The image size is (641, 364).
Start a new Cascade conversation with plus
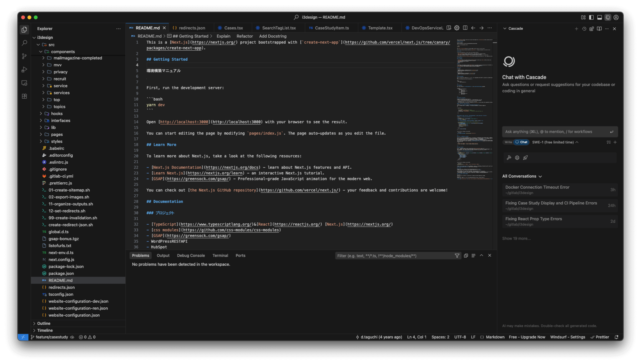[576, 28]
